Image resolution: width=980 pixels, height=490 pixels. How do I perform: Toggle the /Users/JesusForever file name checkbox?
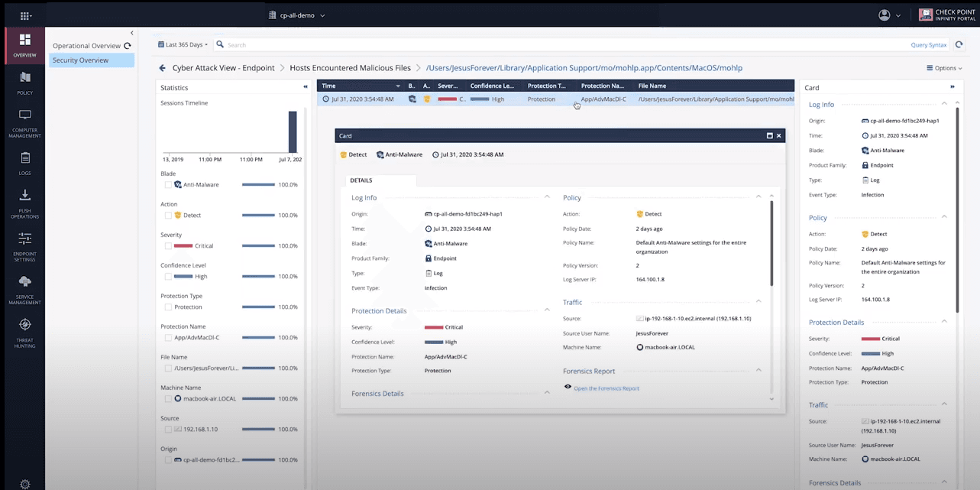(x=168, y=368)
